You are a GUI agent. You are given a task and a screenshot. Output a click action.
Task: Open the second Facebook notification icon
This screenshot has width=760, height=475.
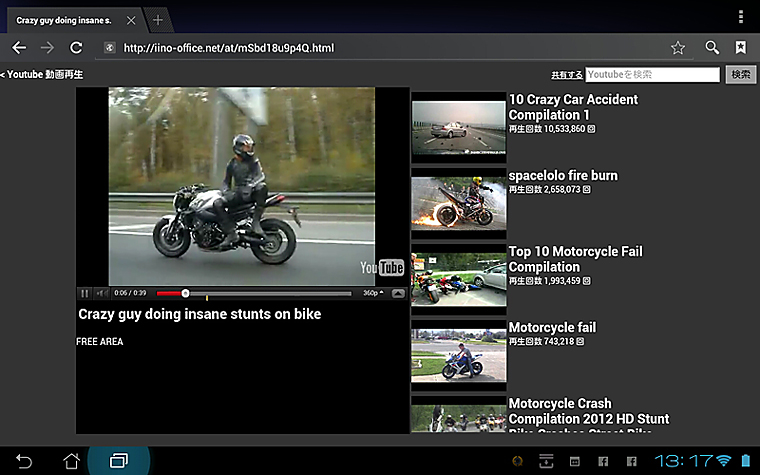632,461
